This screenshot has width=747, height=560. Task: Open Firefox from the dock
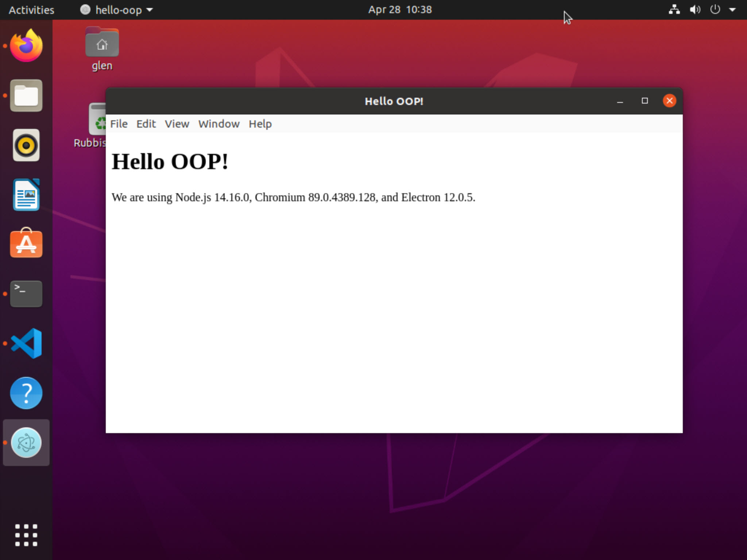[x=26, y=44]
